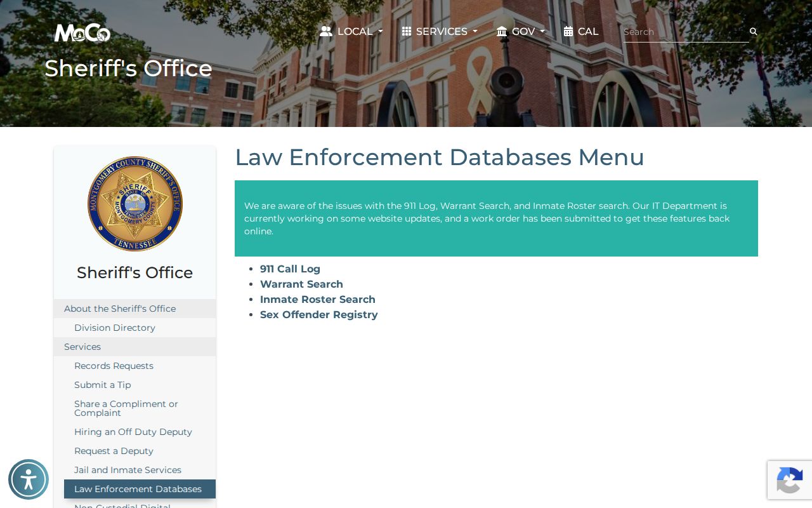Open the Warrant Search link
Viewport: 812px width, 508px height.
[x=301, y=284]
